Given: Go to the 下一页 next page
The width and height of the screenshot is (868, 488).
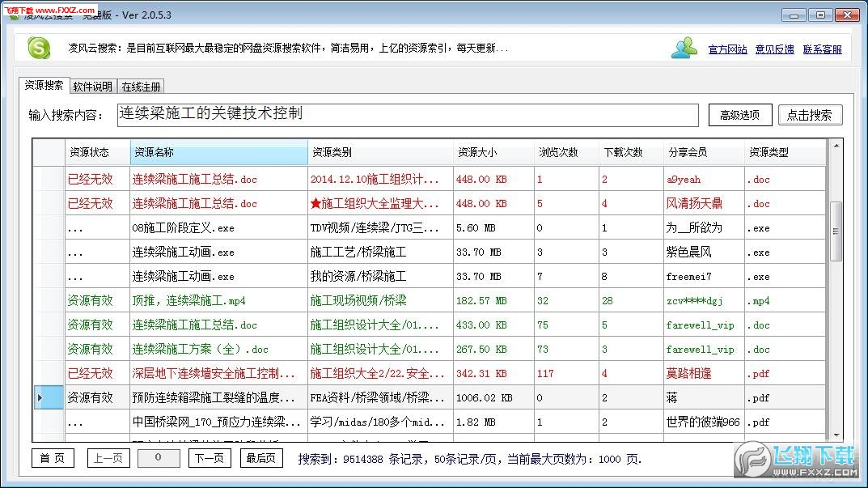Looking at the screenshot, I should click(210, 458).
